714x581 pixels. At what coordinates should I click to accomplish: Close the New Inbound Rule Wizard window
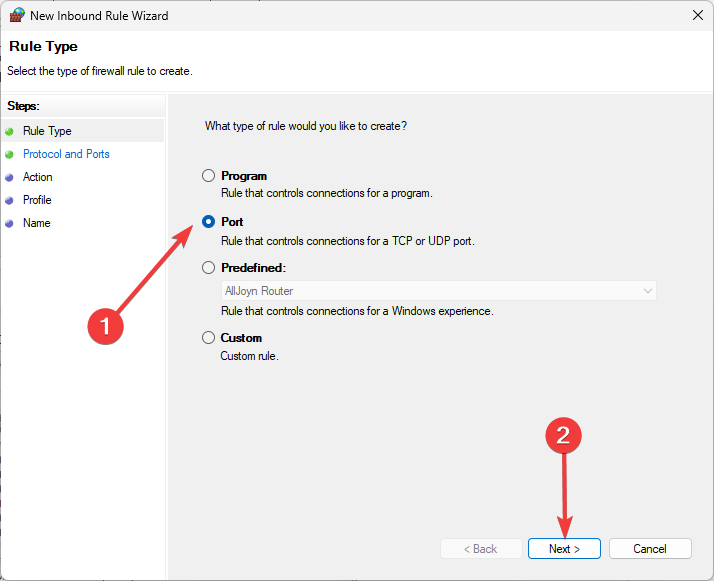(x=697, y=15)
